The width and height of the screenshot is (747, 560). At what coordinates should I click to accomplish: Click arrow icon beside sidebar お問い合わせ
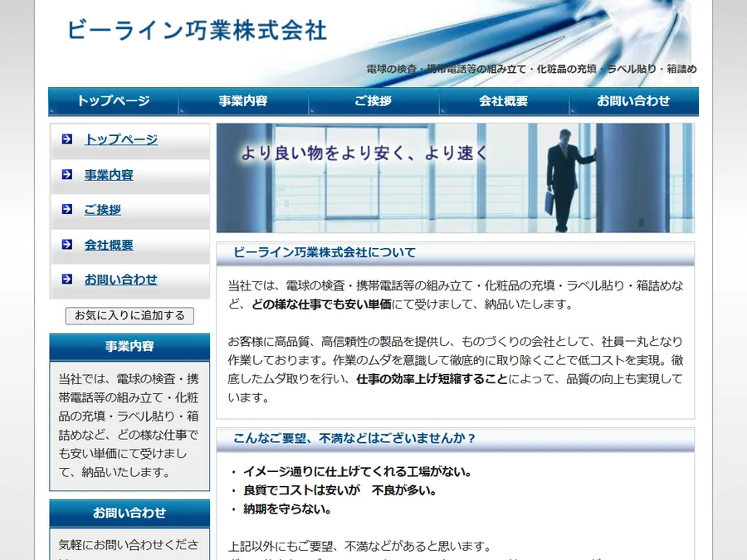[x=66, y=279]
